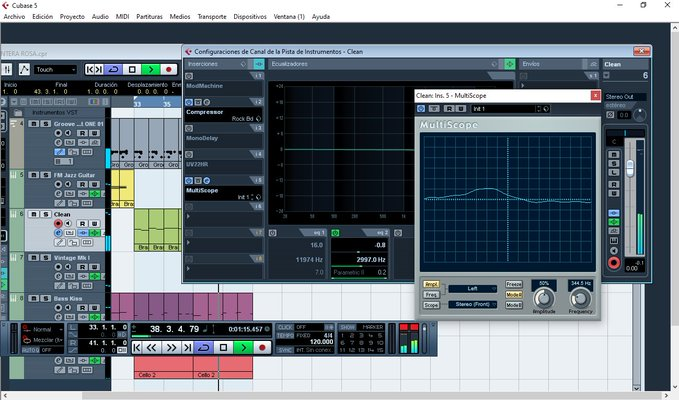
Task: Toggle MultiScope insert slot power button
Action: click(x=189, y=181)
